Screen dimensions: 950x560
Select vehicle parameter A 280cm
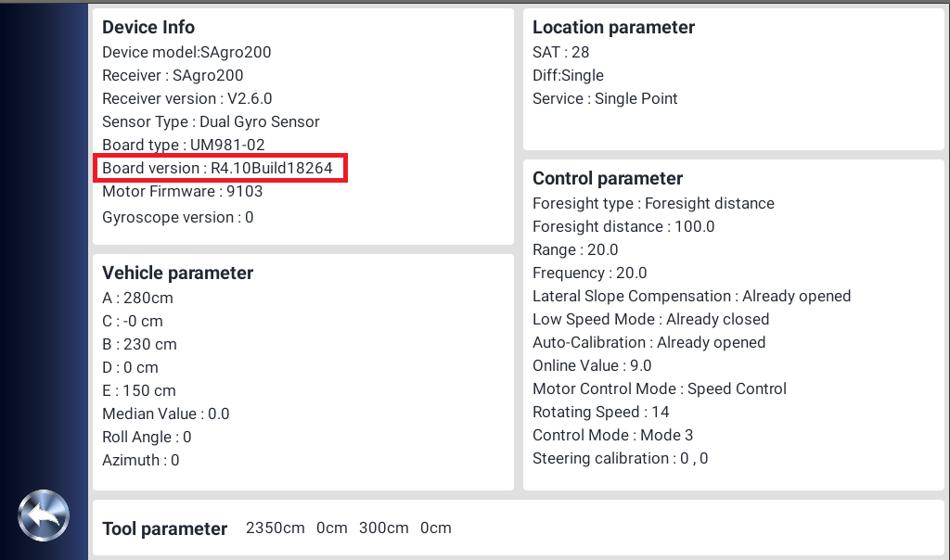click(137, 298)
